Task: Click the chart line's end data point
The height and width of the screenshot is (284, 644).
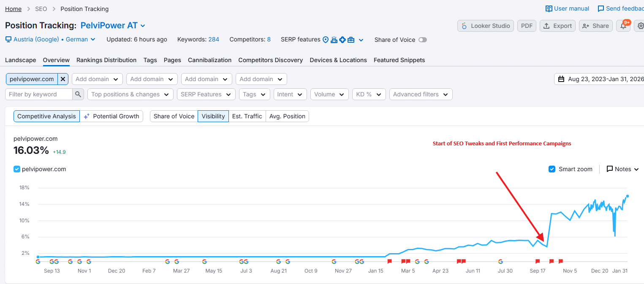Action: (x=628, y=196)
